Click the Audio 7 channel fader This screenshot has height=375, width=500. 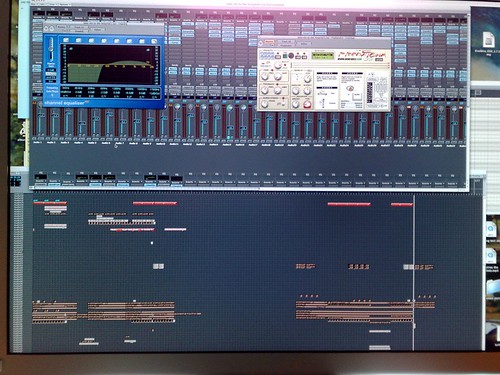tap(123, 122)
